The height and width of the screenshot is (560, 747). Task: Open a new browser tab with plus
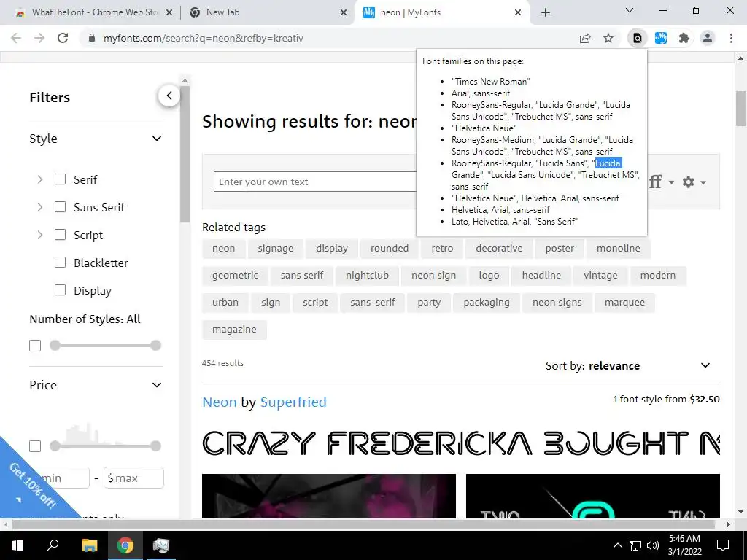pos(546,12)
